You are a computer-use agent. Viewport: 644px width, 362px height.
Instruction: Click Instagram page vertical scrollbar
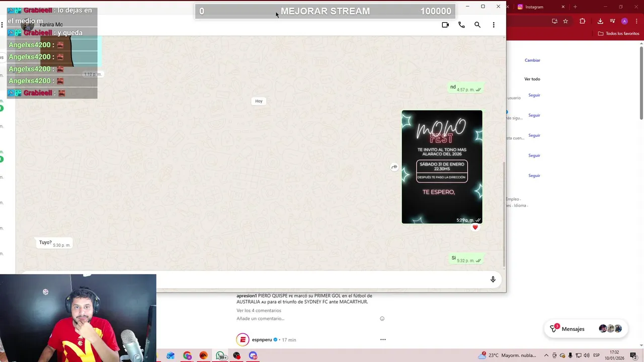641,83
